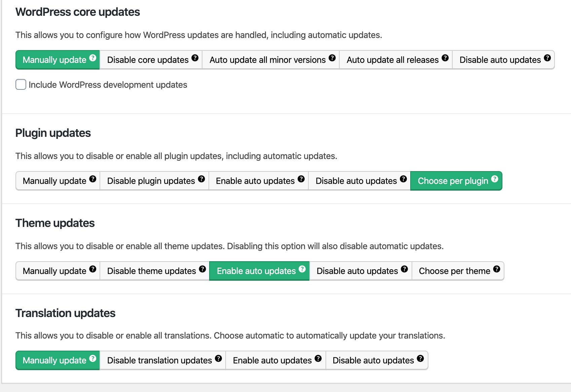The height and width of the screenshot is (392, 571).
Task: Select theme Disable auto updates option
Action: 360,271
